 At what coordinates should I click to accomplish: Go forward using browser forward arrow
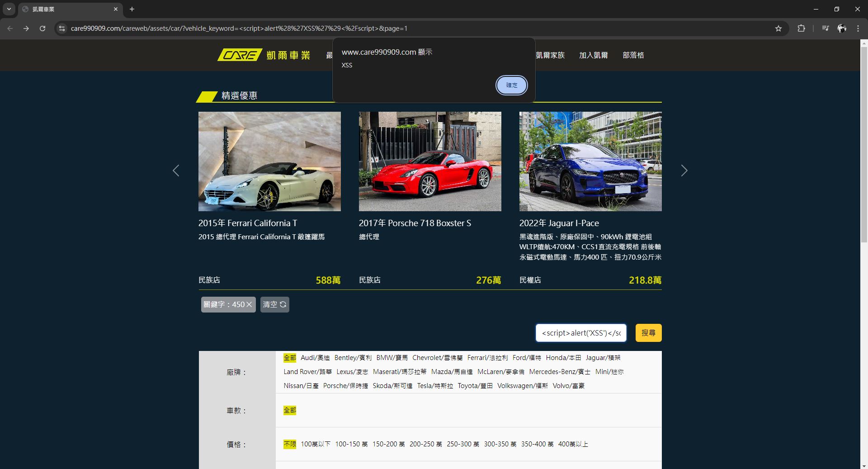pos(26,28)
